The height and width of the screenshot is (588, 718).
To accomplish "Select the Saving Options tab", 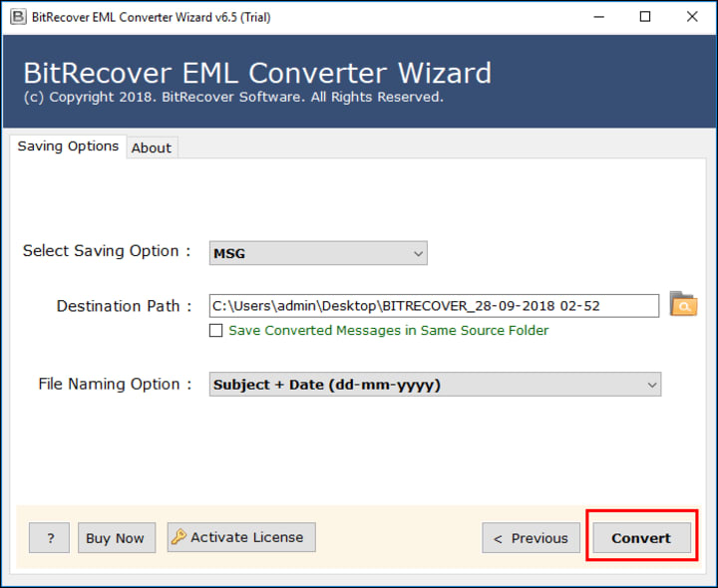I will [x=68, y=147].
